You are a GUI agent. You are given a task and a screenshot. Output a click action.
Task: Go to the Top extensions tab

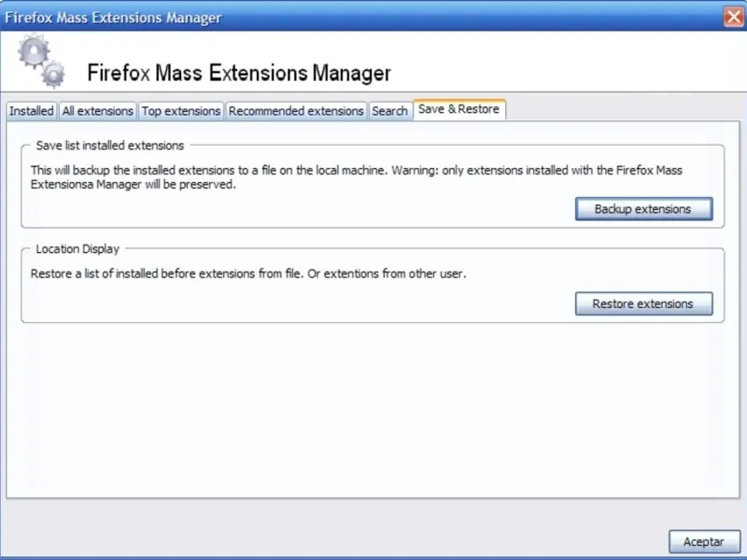pos(181,111)
